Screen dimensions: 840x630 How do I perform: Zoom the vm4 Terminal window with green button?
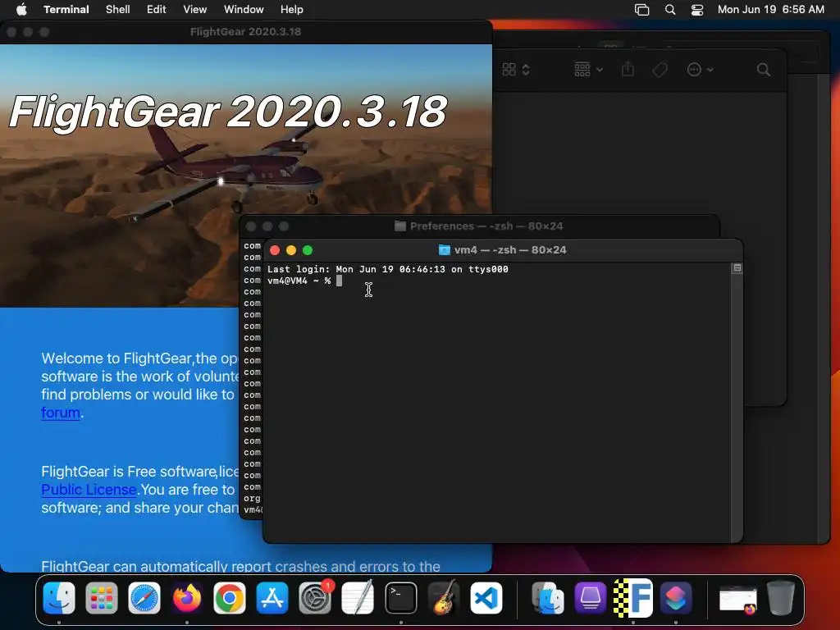pos(308,250)
